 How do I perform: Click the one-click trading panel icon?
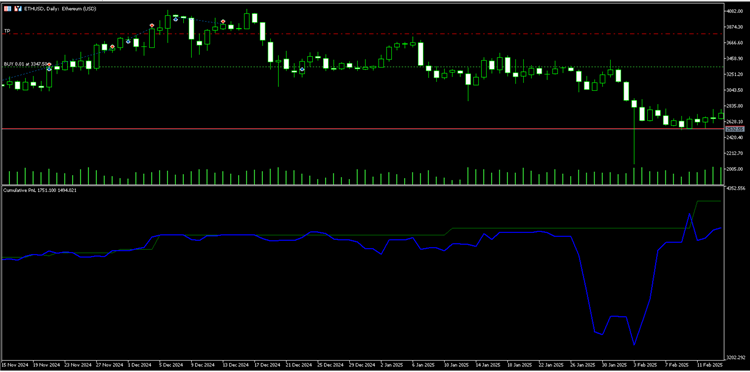pos(7,9)
